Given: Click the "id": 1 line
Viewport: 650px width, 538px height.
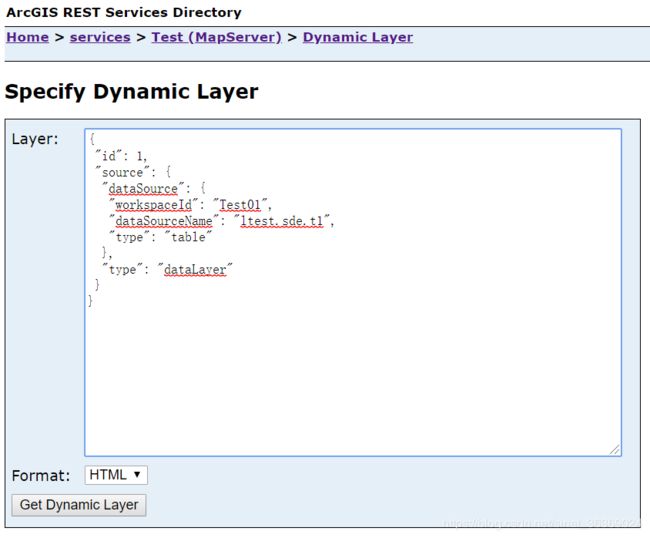Looking at the screenshot, I should tap(121, 156).
